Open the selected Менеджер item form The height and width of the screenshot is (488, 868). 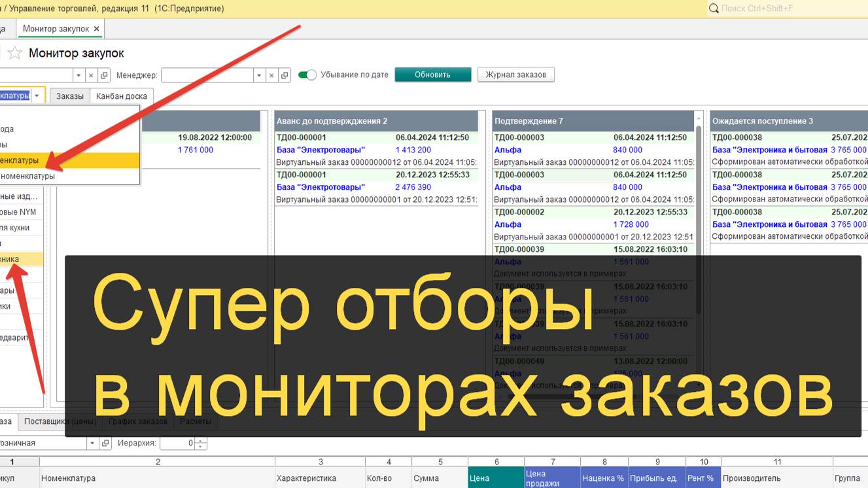point(284,75)
